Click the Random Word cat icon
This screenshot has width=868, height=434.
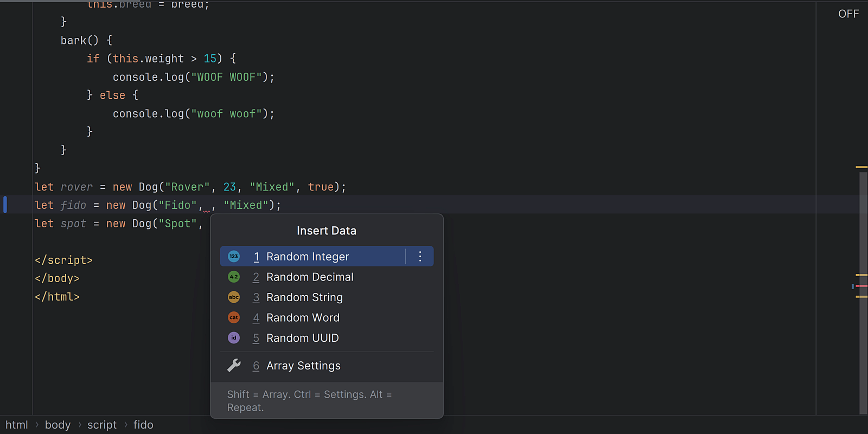[234, 317]
